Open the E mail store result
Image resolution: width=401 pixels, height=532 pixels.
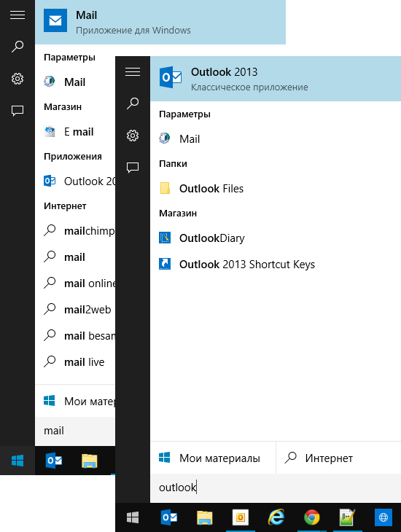(75, 132)
